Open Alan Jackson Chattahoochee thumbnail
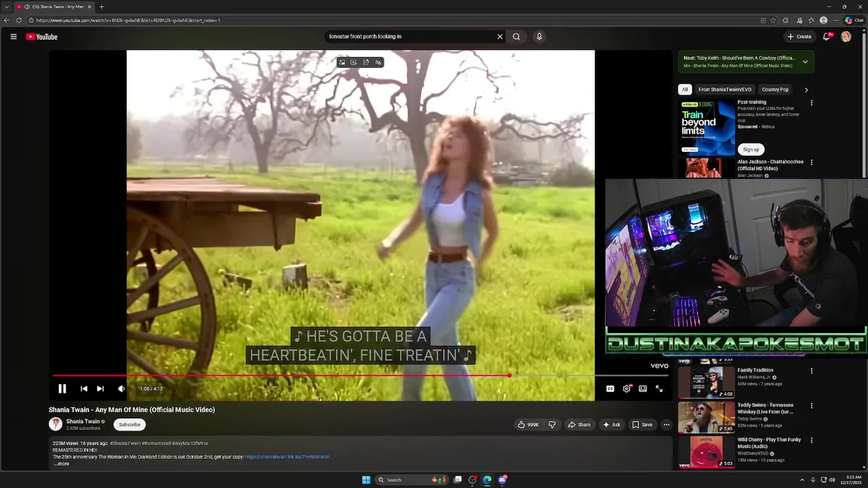Screen dimensions: 868x488 707,168
